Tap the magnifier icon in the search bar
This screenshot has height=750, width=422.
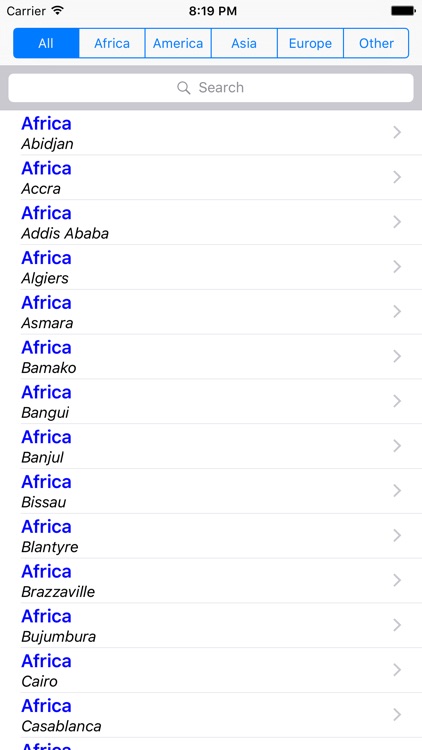coord(183,88)
